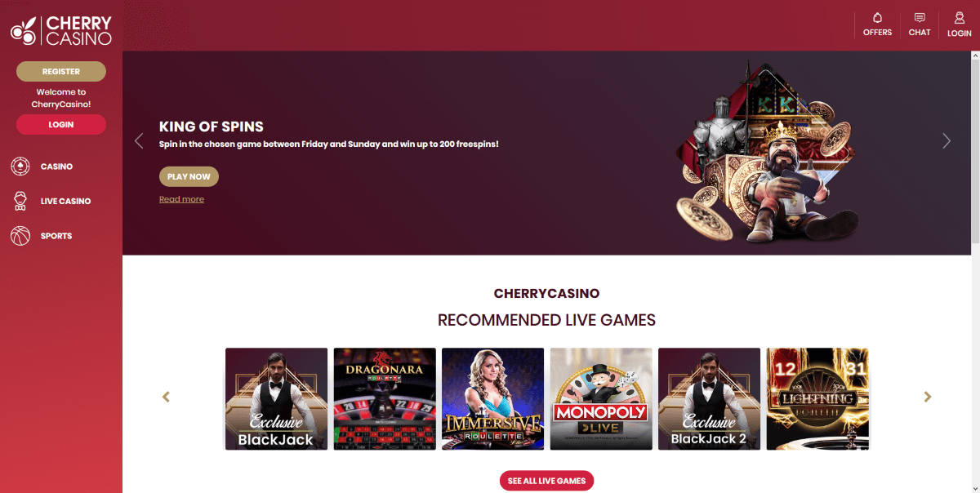Select the Casino chip icon in sidebar
The width and height of the screenshot is (980, 493).
[20, 167]
